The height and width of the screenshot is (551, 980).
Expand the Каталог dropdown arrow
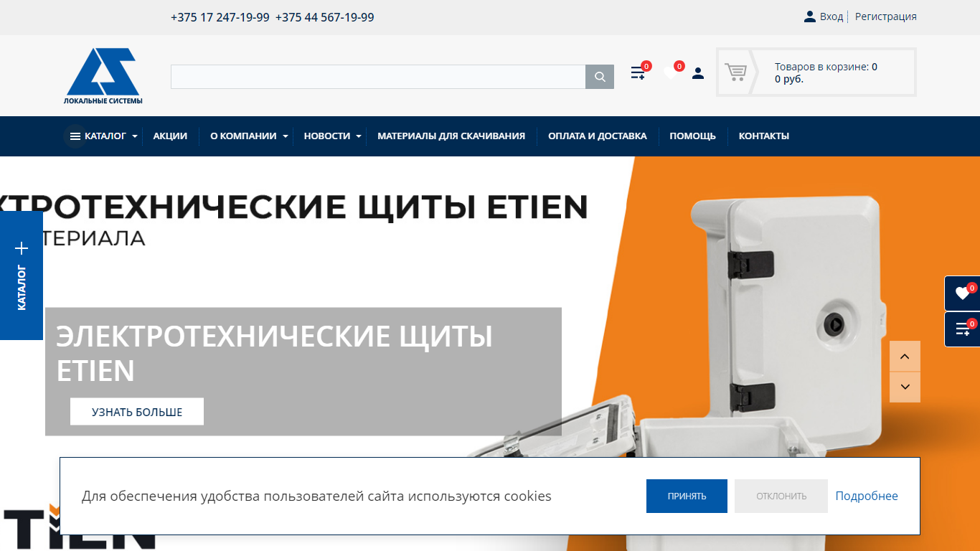point(135,136)
